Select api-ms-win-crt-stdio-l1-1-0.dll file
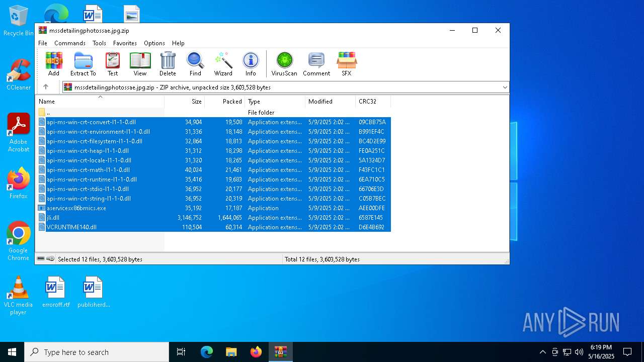This screenshot has width=644, height=362. pyautogui.click(x=213, y=189)
